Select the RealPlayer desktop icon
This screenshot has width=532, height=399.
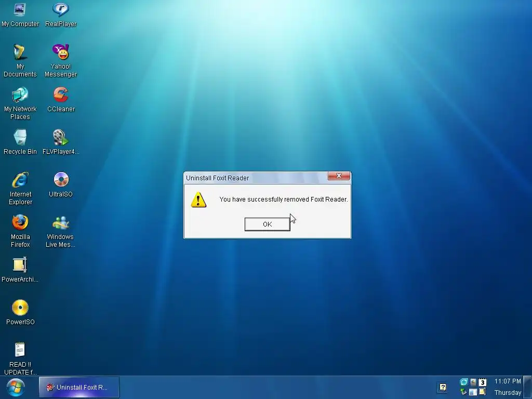click(x=61, y=15)
